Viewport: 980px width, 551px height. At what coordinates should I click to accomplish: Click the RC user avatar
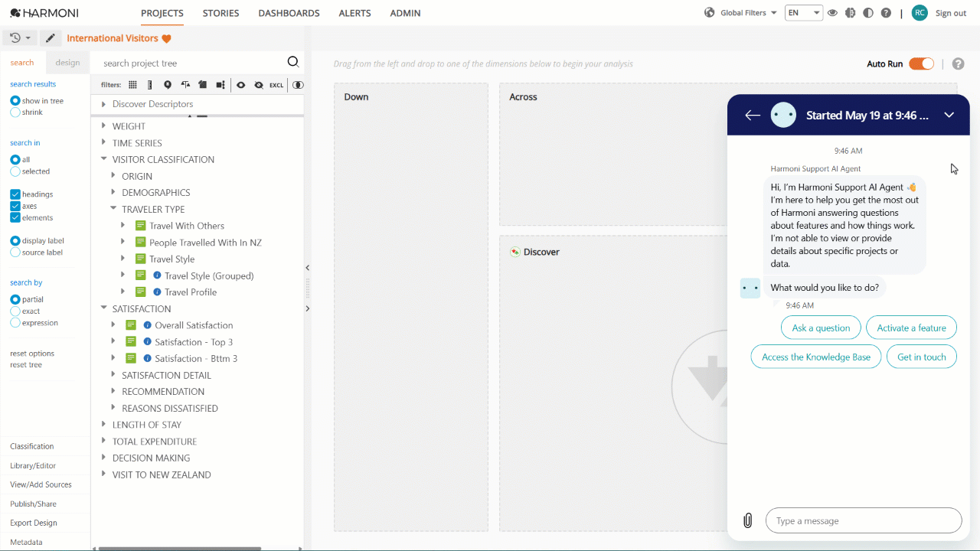coord(920,13)
